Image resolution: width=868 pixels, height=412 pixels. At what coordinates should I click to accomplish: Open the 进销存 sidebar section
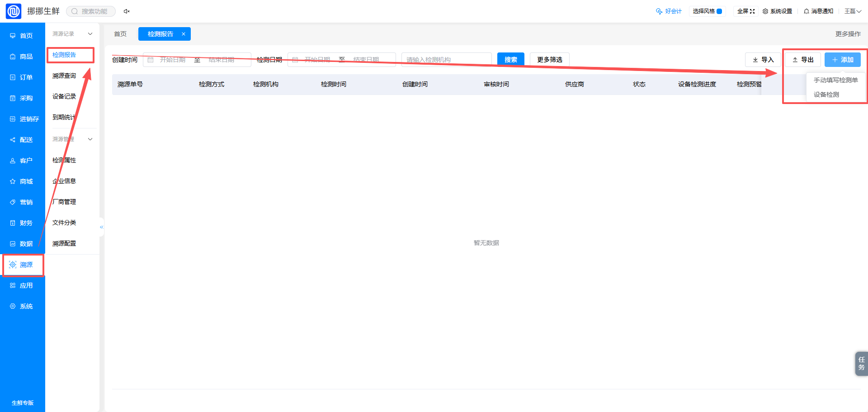point(23,119)
